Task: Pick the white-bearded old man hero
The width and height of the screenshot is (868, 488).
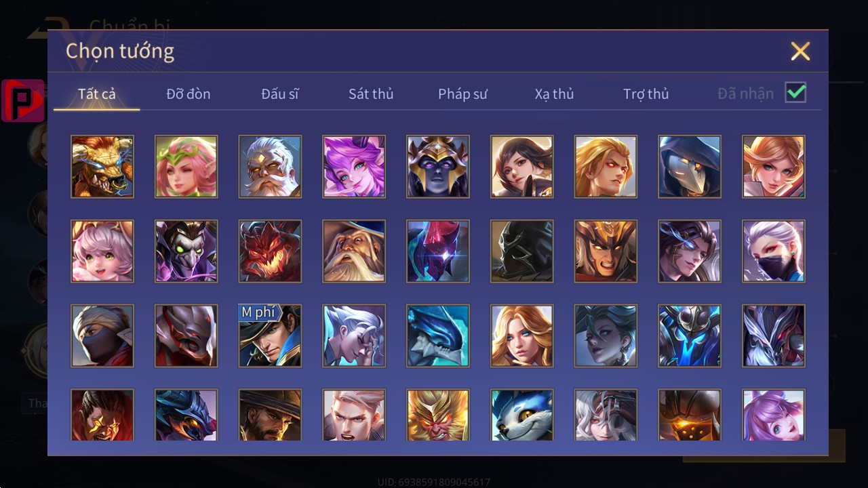Action: coord(270,167)
